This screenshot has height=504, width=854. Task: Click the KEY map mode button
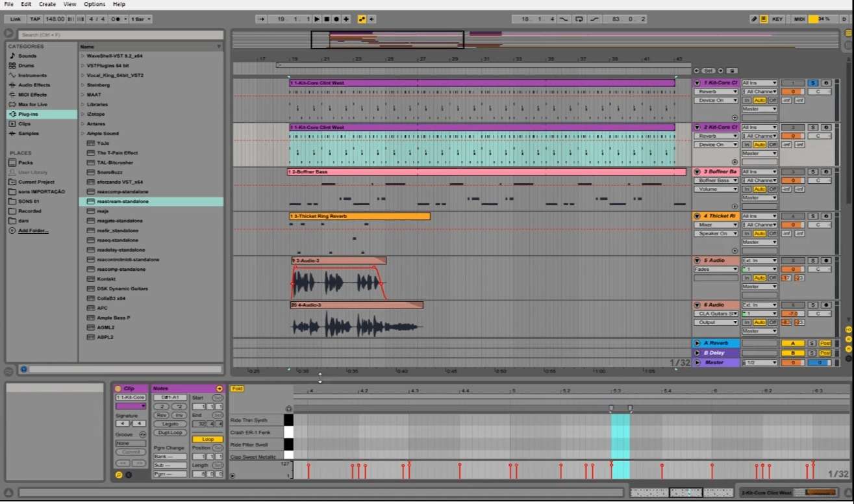777,19
